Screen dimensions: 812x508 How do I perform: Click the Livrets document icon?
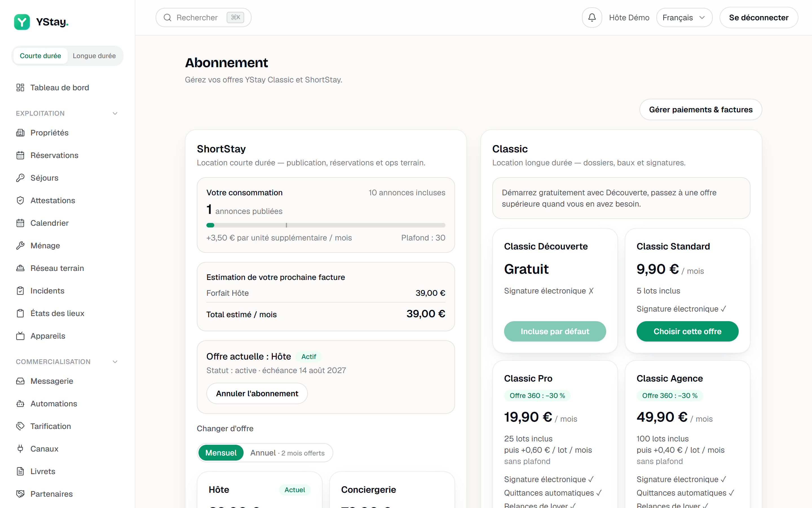[x=20, y=471]
